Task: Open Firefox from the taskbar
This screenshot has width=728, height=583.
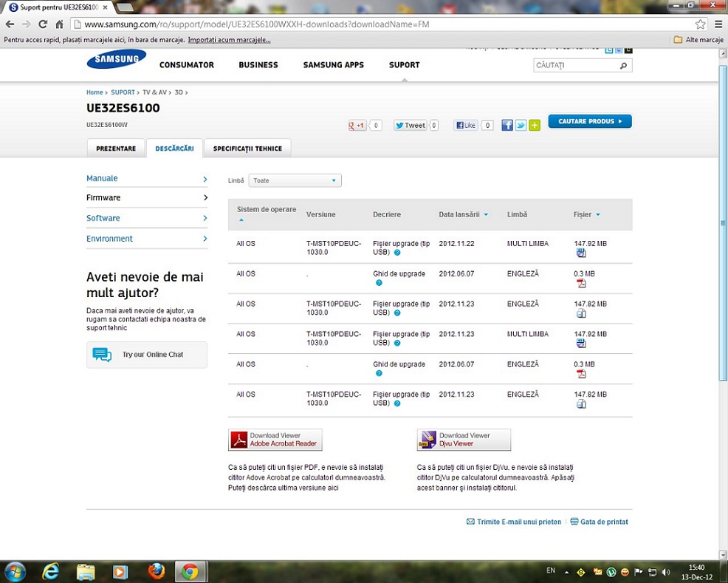Action: pos(156,571)
